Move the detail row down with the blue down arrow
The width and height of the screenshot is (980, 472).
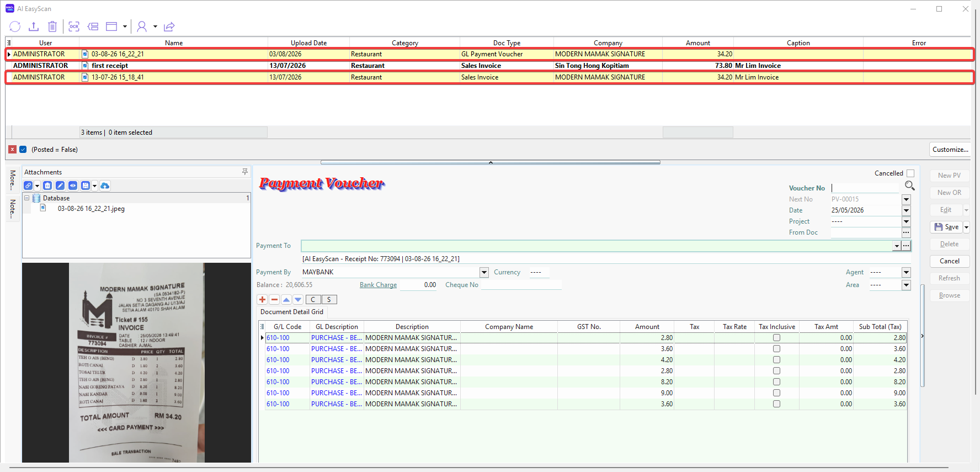pyautogui.click(x=298, y=299)
